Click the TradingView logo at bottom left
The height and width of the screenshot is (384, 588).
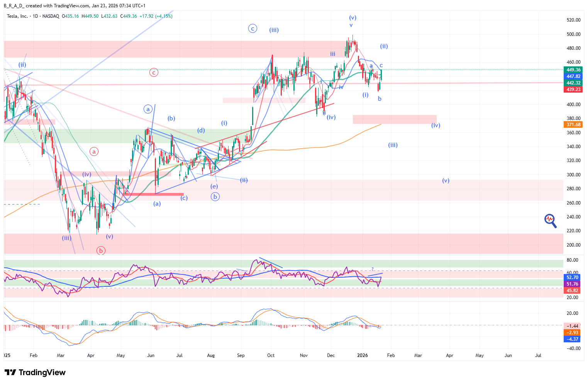[35, 372]
